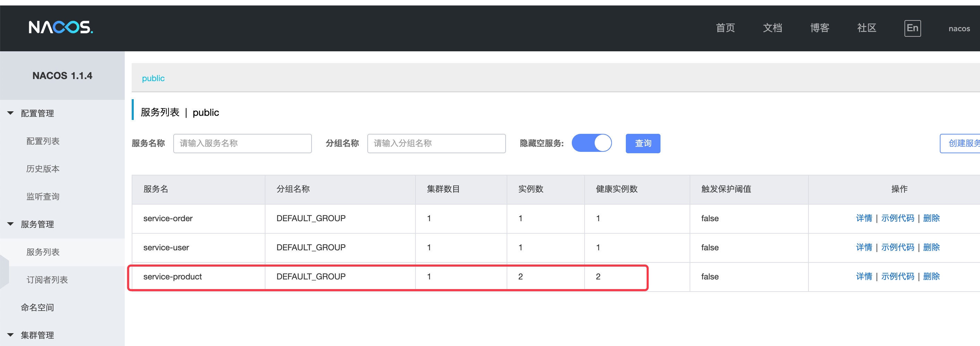Image resolution: width=980 pixels, height=346 pixels.
Task: Click DEFAULT_GROUP in service-order row
Action: [x=311, y=218]
